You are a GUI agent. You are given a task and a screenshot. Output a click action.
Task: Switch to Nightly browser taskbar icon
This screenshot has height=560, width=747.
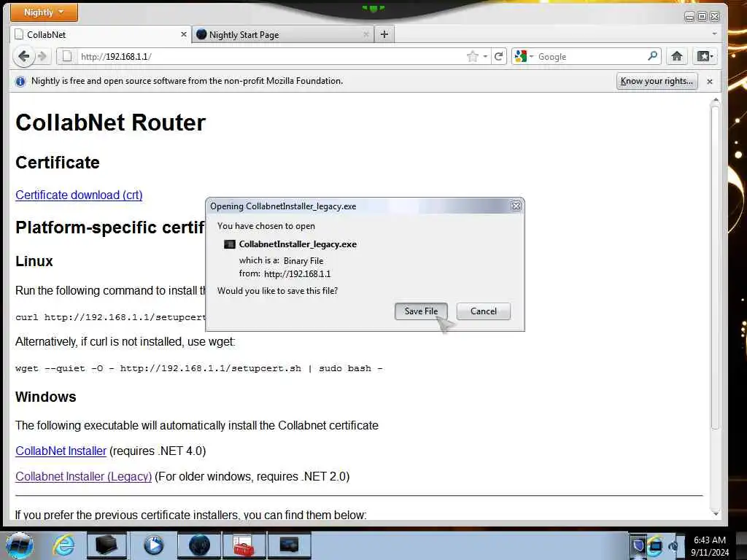tap(199, 545)
